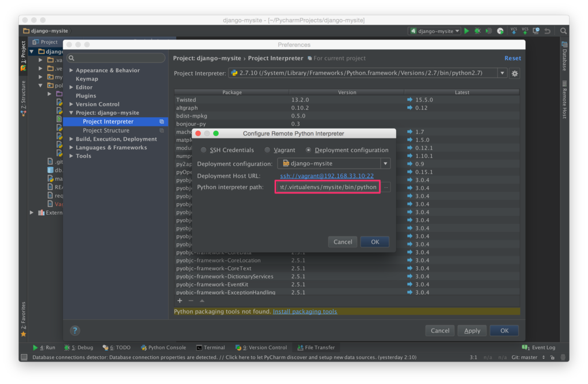
Task: Revert changes with undo arrow icon
Action: [x=547, y=31]
